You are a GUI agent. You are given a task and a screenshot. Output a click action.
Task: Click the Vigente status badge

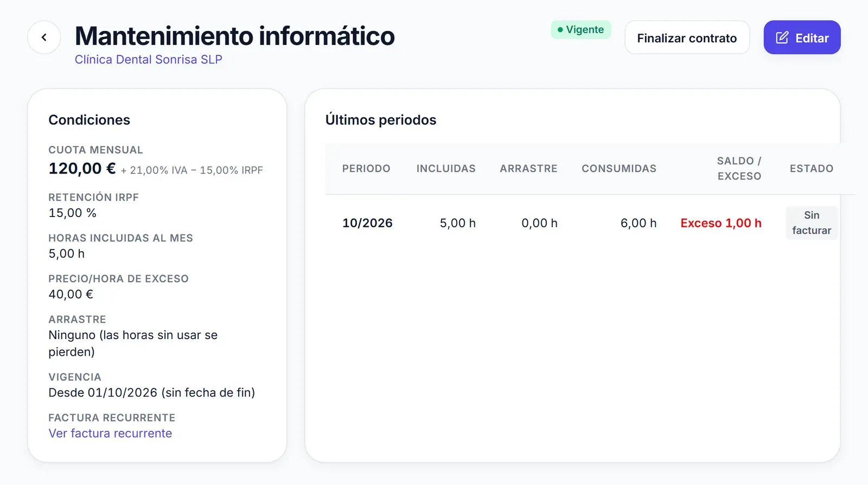580,30
